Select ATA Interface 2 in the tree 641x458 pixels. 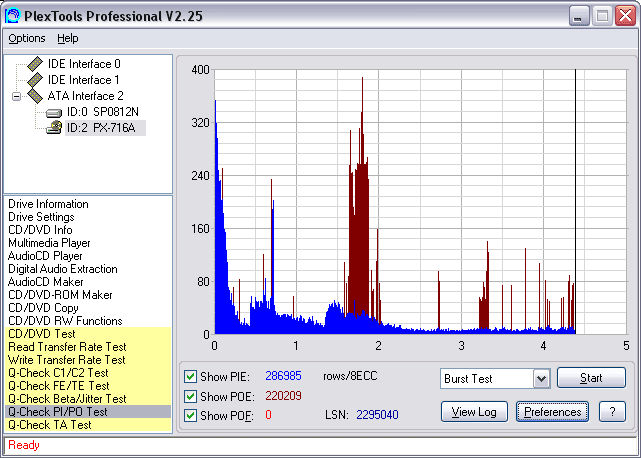[85, 96]
